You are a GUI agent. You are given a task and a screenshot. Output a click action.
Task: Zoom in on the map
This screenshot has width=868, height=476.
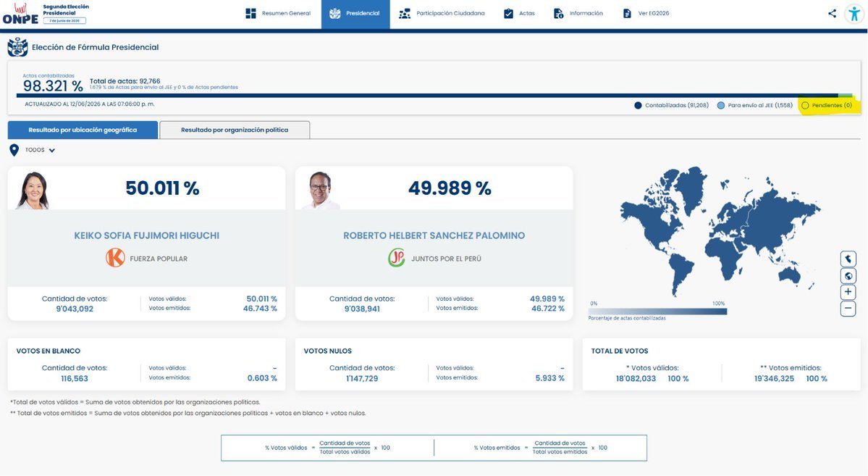848,292
